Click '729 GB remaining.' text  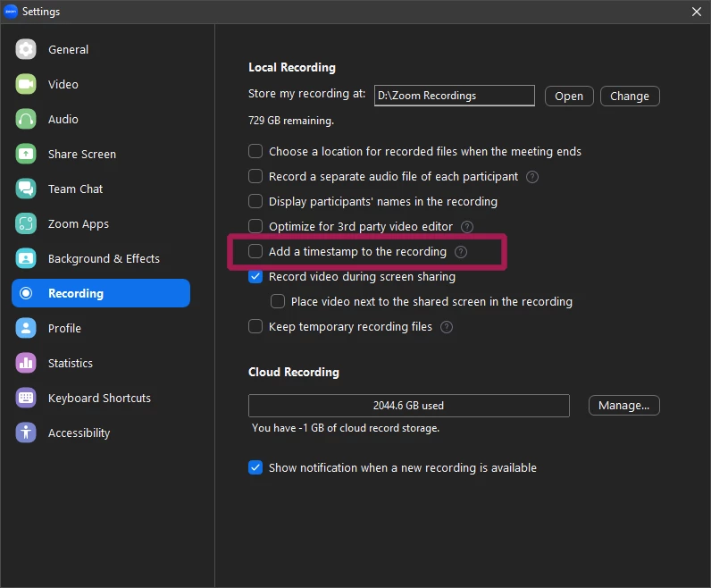(291, 121)
